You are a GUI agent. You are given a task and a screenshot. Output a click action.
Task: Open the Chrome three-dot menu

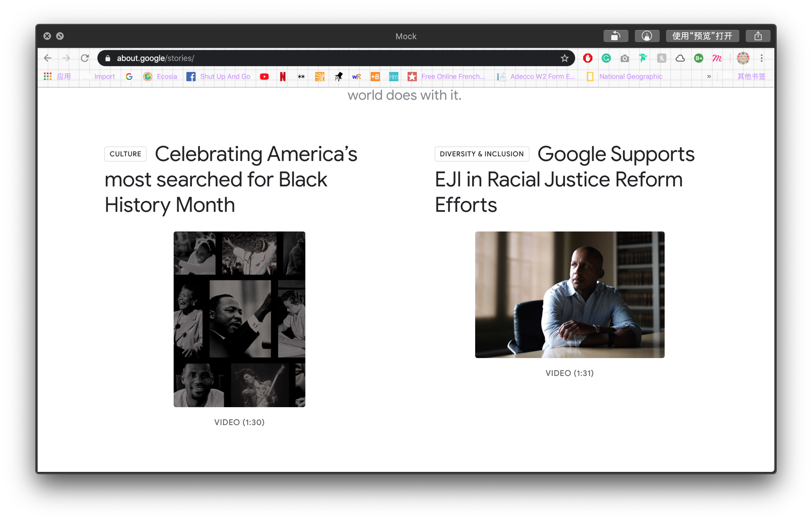click(x=762, y=58)
